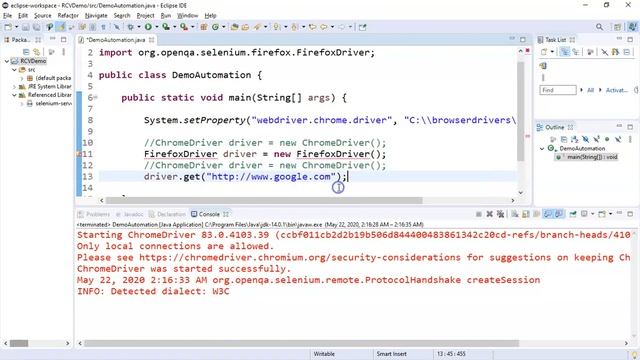This screenshot has width=640, height=360.
Task: Toggle Show Console on standard error change
Action: click(x=558, y=214)
